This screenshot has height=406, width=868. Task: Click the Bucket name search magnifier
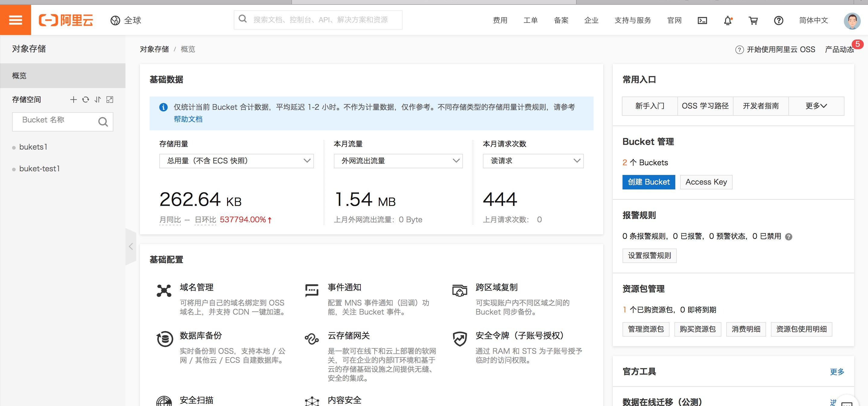tap(103, 122)
